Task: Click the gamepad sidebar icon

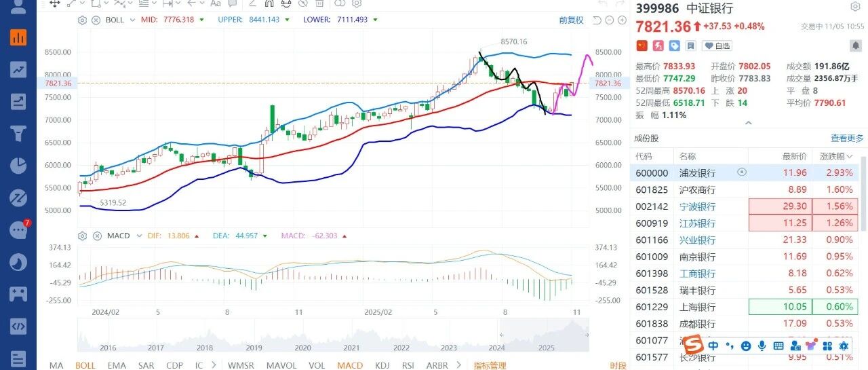Action: [x=18, y=294]
